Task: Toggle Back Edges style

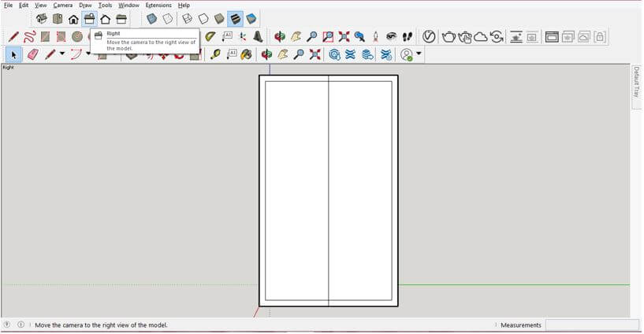Action: pyautogui.click(x=168, y=19)
